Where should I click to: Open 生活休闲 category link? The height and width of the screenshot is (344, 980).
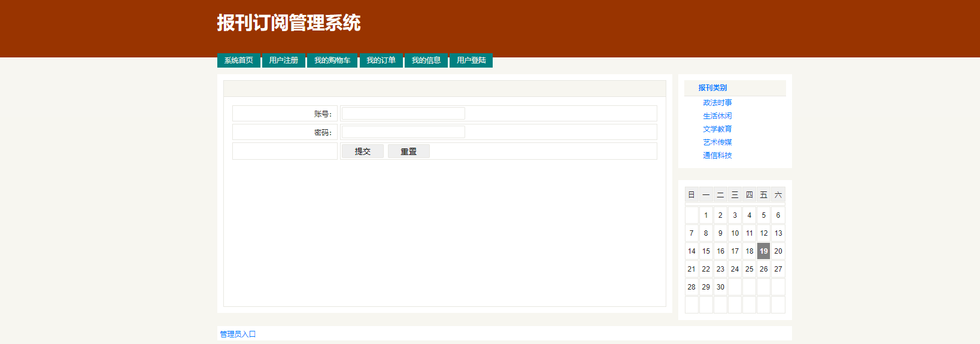click(x=717, y=116)
